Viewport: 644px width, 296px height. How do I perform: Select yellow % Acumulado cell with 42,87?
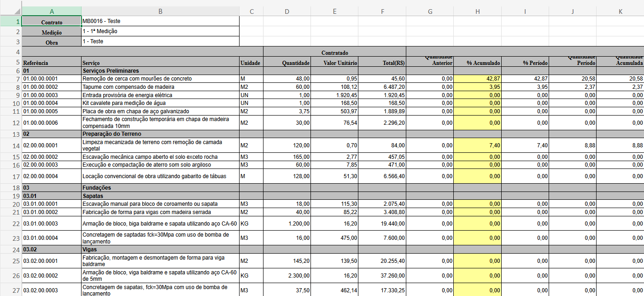477,79
